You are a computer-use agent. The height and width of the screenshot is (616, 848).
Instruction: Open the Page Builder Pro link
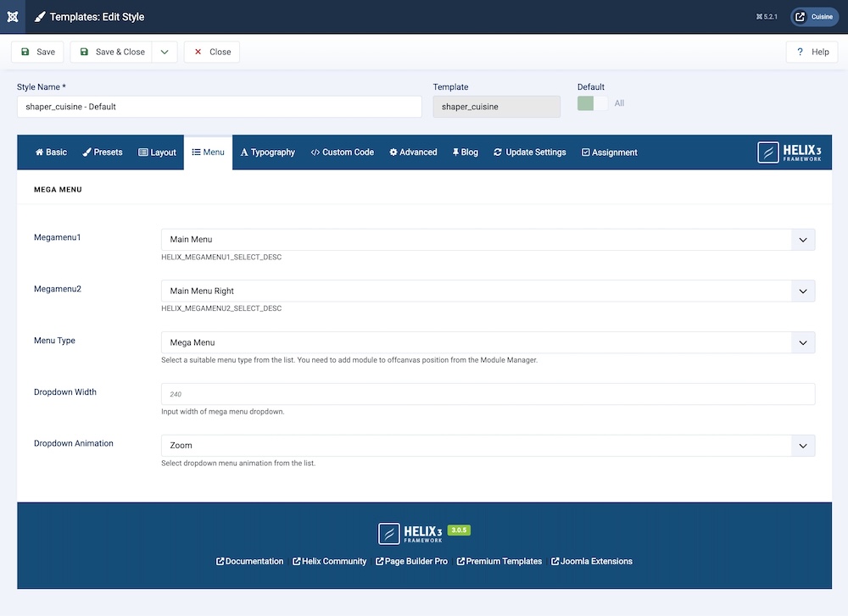[411, 561]
